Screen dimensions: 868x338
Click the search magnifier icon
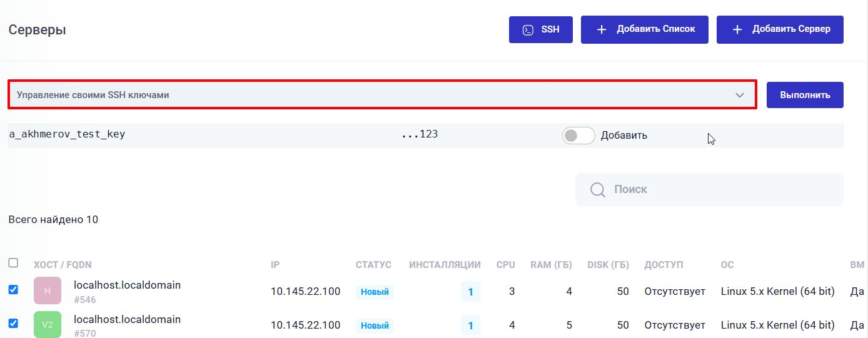[598, 189]
